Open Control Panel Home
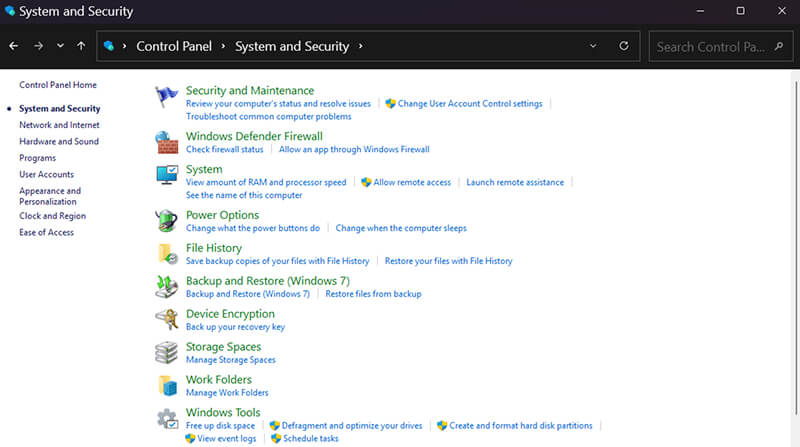The width and height of the screenshot is (800, 447). [x=58, y=85]
